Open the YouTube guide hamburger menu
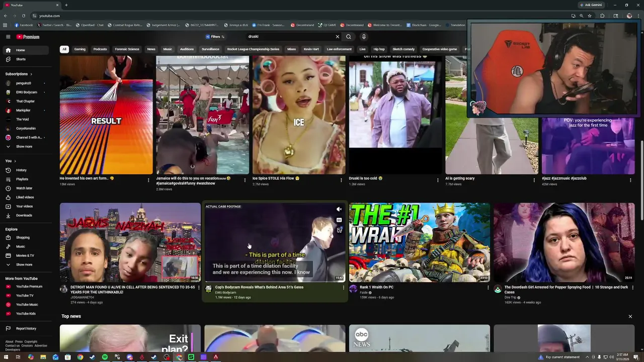This screenshot has width=644, height=362. [x=8, y=37]
